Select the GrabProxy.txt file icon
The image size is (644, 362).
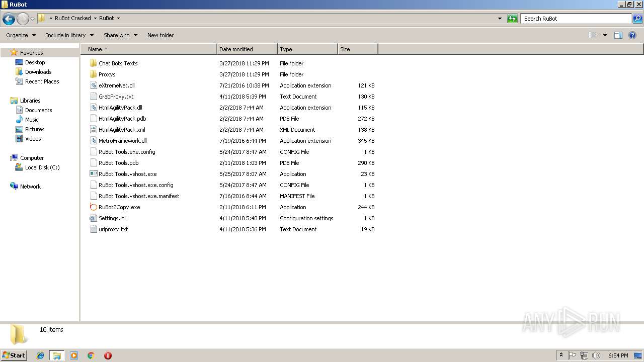93,97
